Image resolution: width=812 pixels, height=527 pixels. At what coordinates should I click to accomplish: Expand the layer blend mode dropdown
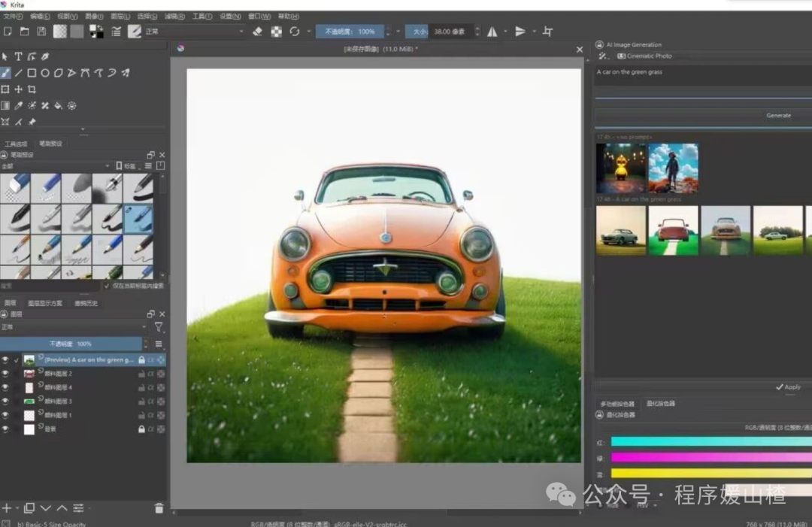tap(74, 327)
